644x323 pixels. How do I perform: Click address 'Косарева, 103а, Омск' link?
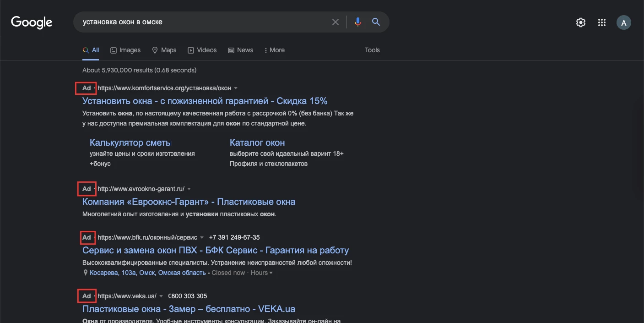[x=148, y=273]
